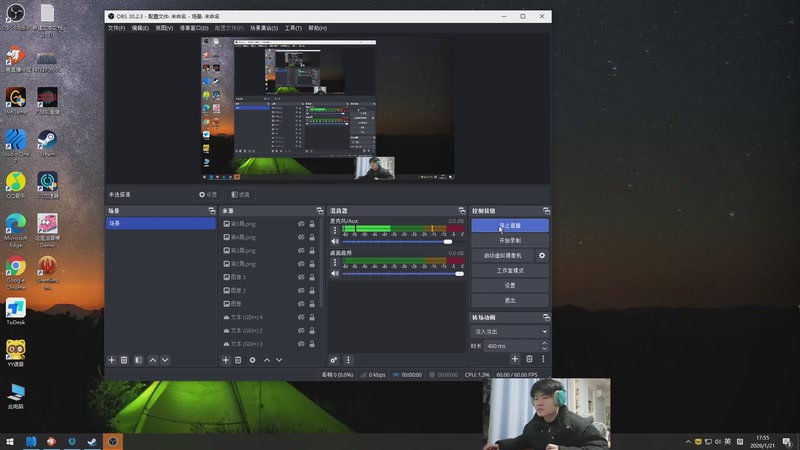This screenshot has height=450, width=800.
Task: Toggle lock for 第5局.png source
Action: (312, 224)
